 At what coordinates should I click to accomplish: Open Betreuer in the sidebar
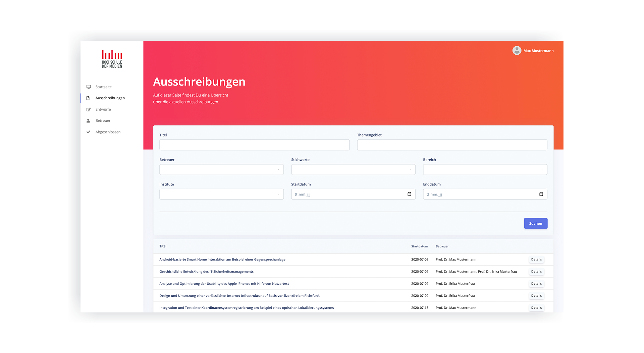[103, 121]
